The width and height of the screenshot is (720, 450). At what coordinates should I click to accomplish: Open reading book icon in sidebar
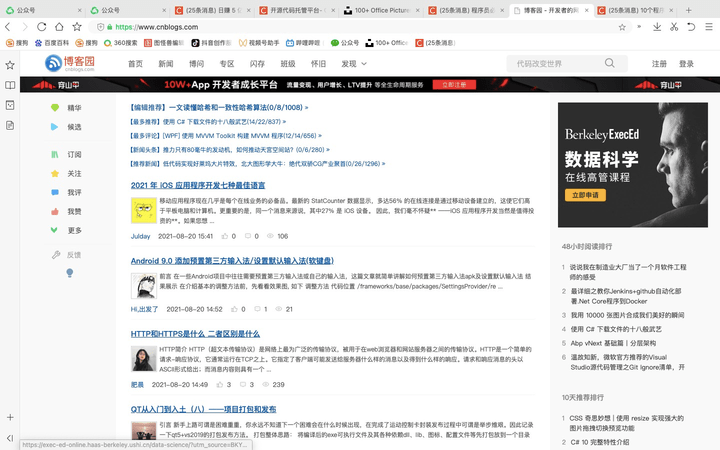click(x=10, y=85)
